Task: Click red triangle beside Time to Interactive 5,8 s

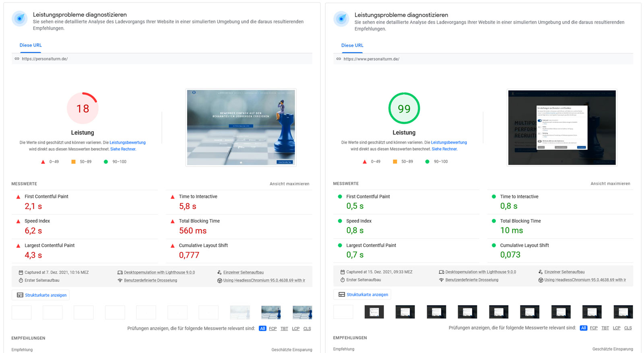Action: pyautogui.click(x=173, y=197)
